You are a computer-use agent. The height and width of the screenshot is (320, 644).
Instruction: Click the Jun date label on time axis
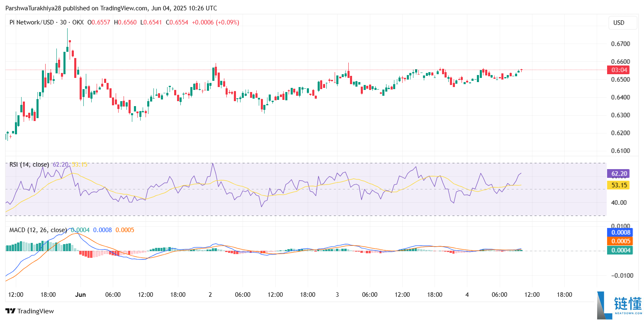(x=80, y=295)
